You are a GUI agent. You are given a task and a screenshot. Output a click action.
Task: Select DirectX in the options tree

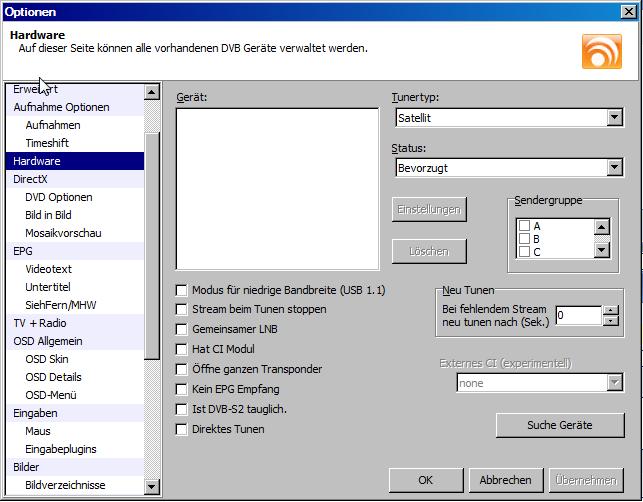[31, 179]
